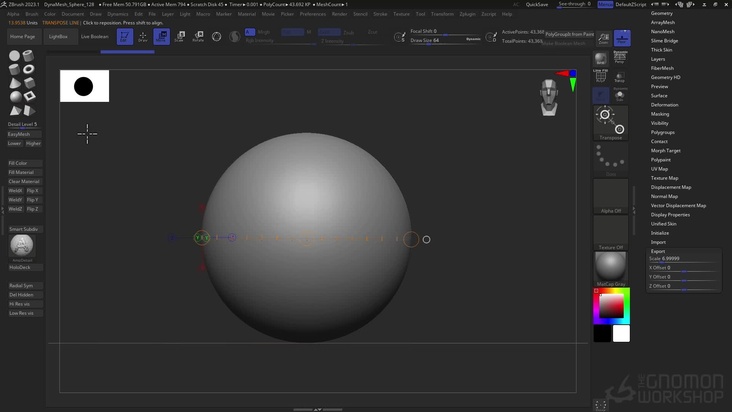This screenshot has height=412, width=732.
Task: Click the head camera view orientation icon
Action: click(x=549, y=97)
